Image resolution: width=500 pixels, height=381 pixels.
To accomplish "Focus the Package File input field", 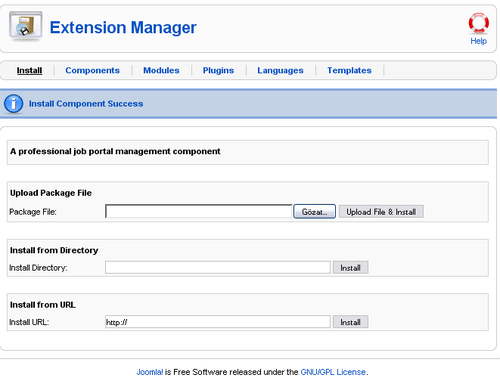I will coord(199,211).
